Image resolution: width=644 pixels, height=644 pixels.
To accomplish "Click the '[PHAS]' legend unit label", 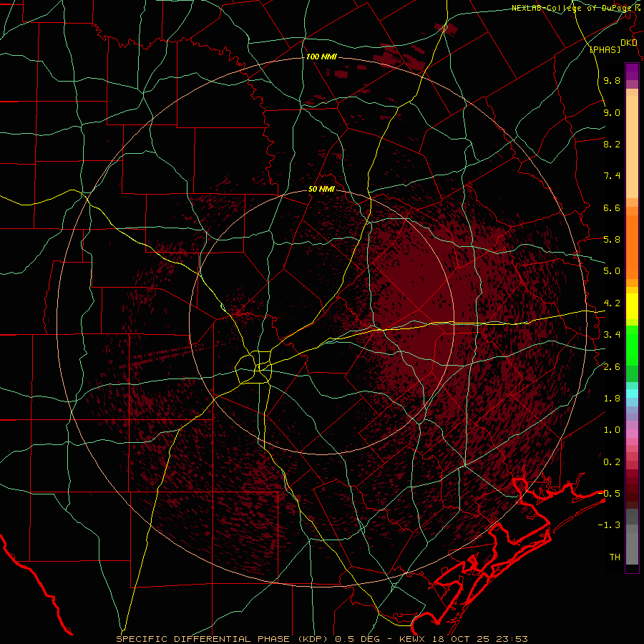I will click(x=605, y=49).
